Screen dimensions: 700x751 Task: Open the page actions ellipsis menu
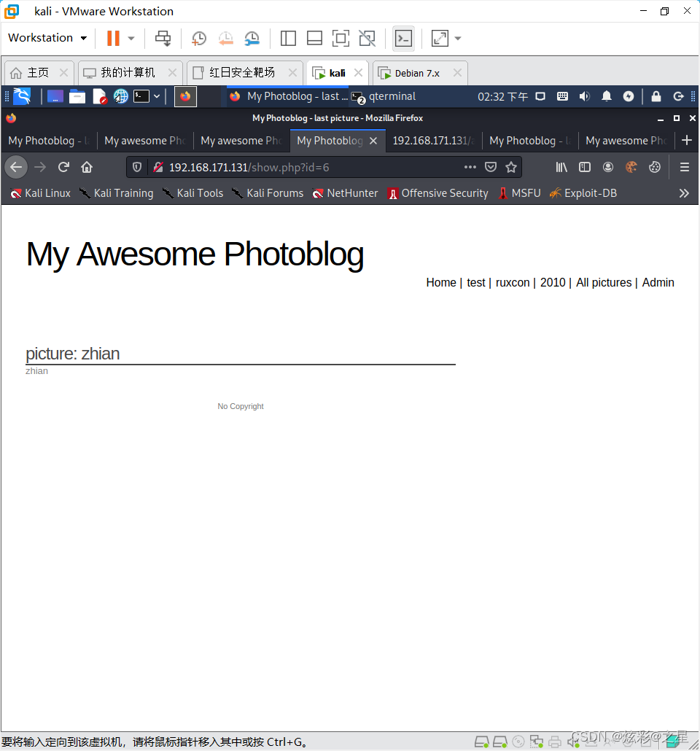pos(470,167)
